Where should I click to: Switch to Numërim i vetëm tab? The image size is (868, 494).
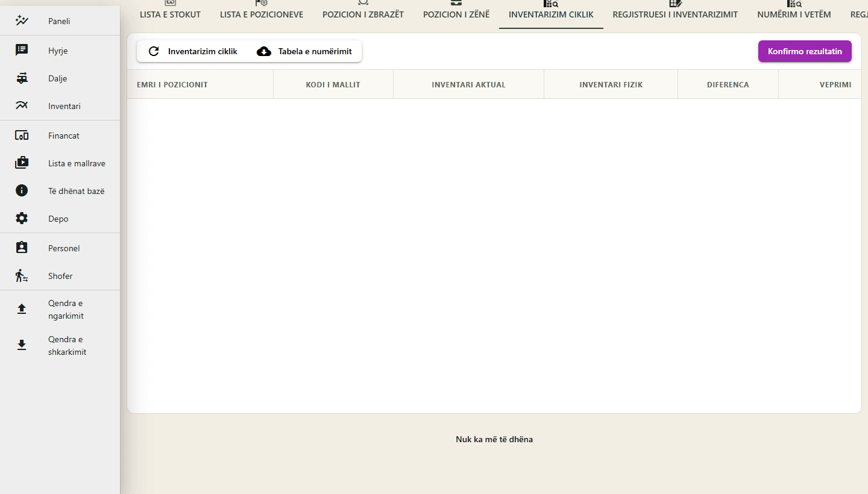point(794,14)
